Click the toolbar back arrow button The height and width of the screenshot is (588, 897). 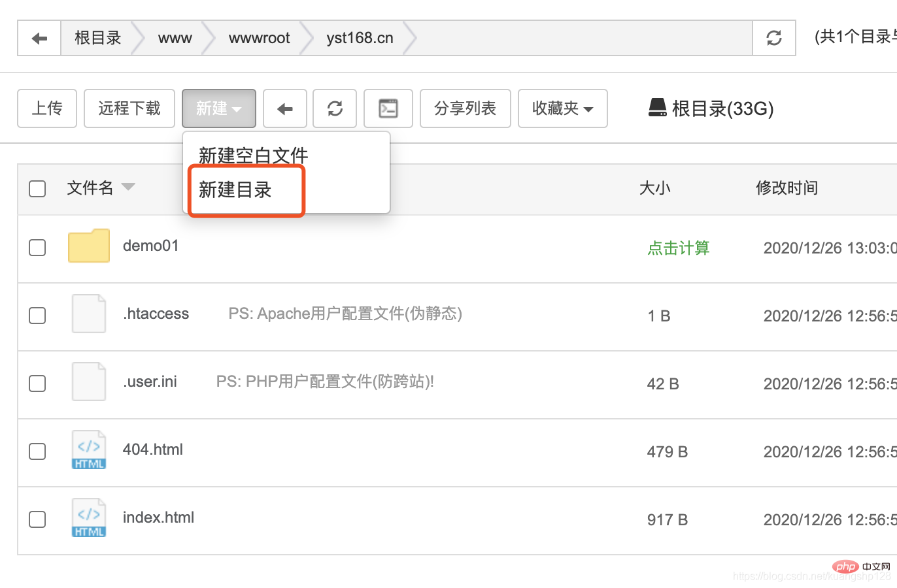click(285, 108)
